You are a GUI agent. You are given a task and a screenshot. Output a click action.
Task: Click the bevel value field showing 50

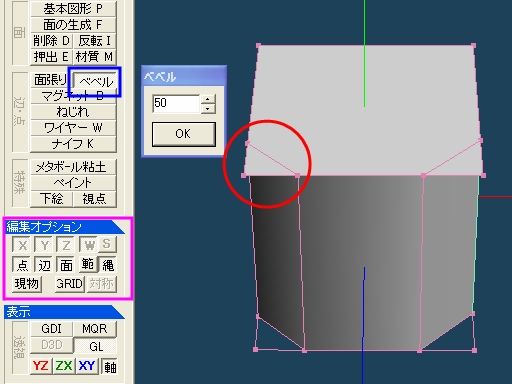(x=176, y=103)
